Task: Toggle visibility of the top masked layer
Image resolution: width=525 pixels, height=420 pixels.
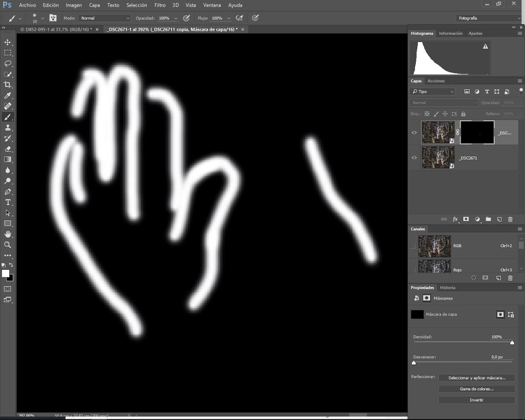Action: pyautogui.click(x=414, y=133)
